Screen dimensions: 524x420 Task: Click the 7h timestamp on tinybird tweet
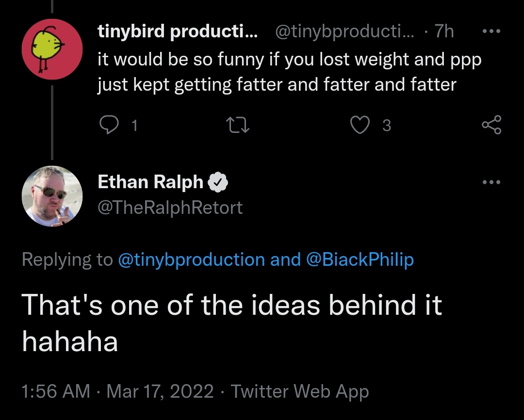tap(444, 32)
